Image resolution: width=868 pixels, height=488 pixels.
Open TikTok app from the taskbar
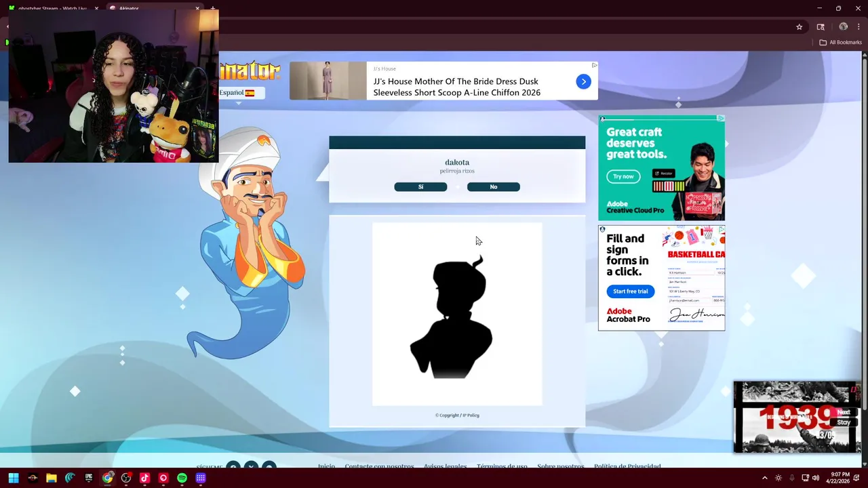(144, 478)
